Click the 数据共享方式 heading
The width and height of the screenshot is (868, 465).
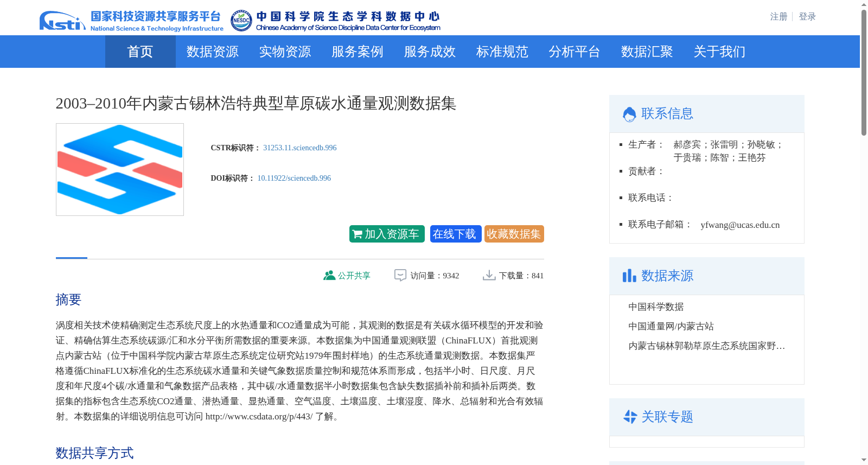point(94,453)
